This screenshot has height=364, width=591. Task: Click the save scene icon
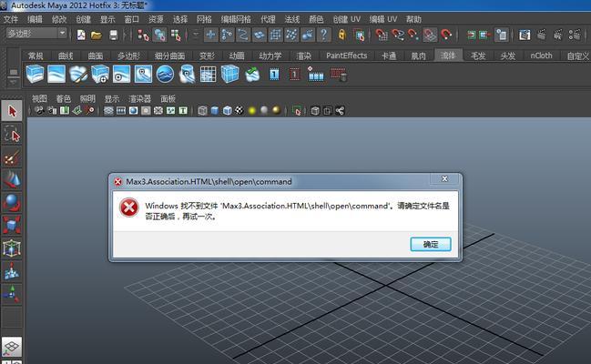(x=114, y=35)
